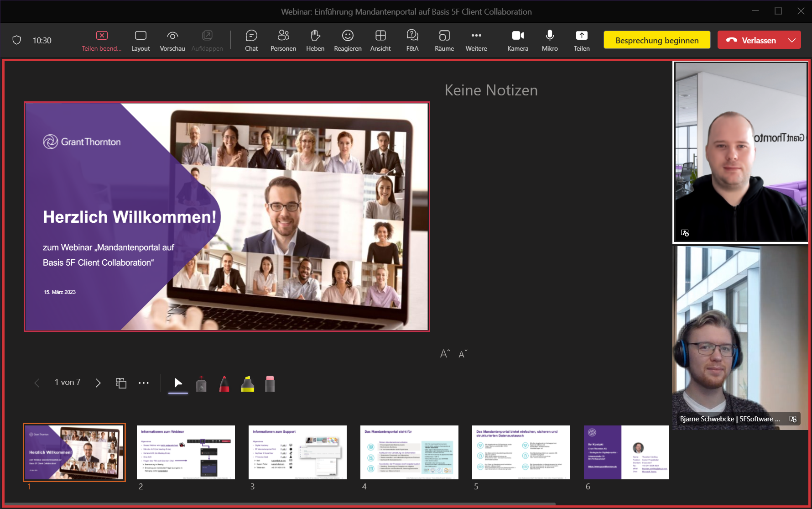Open the Reagieren reactions menu

click(x=348, y=41)
